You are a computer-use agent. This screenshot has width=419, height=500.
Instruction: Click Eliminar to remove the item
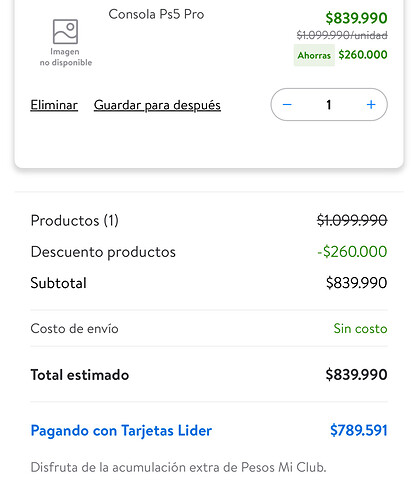pyautogui.click(x=54, y=105)
